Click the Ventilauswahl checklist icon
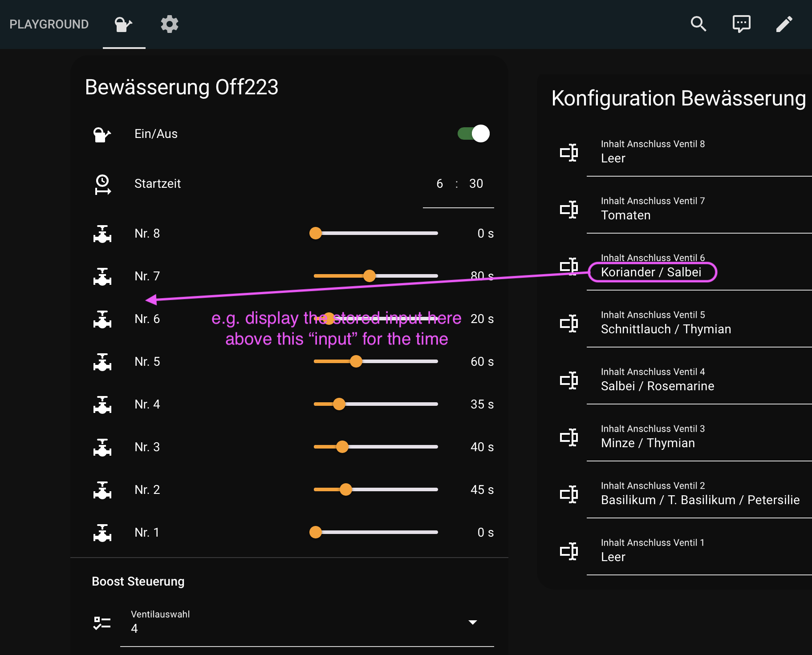The image size is (812, 655). coord(102,622)
